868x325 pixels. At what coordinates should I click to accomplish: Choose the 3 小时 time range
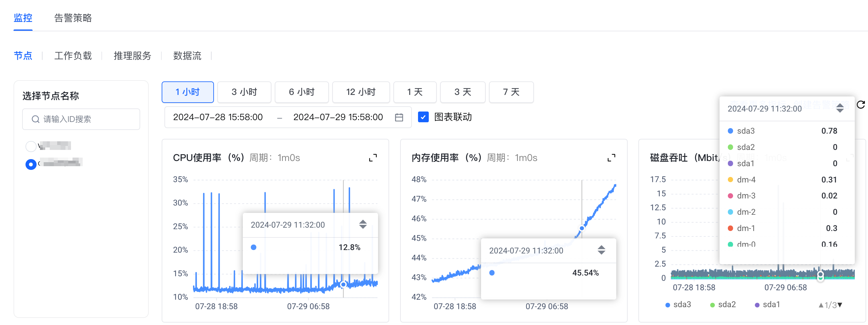click(x=244, y=92)
